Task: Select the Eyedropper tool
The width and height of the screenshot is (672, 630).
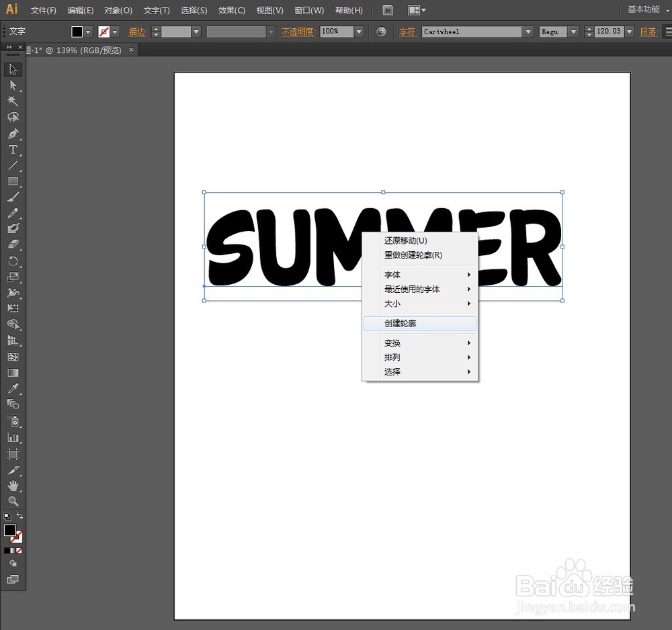Action: tap(13, 388)
